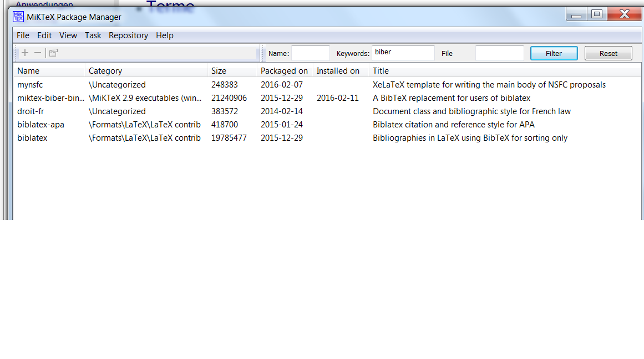Open the Task menu
This screenshot has height=359, width=644.
pos(93,35)
